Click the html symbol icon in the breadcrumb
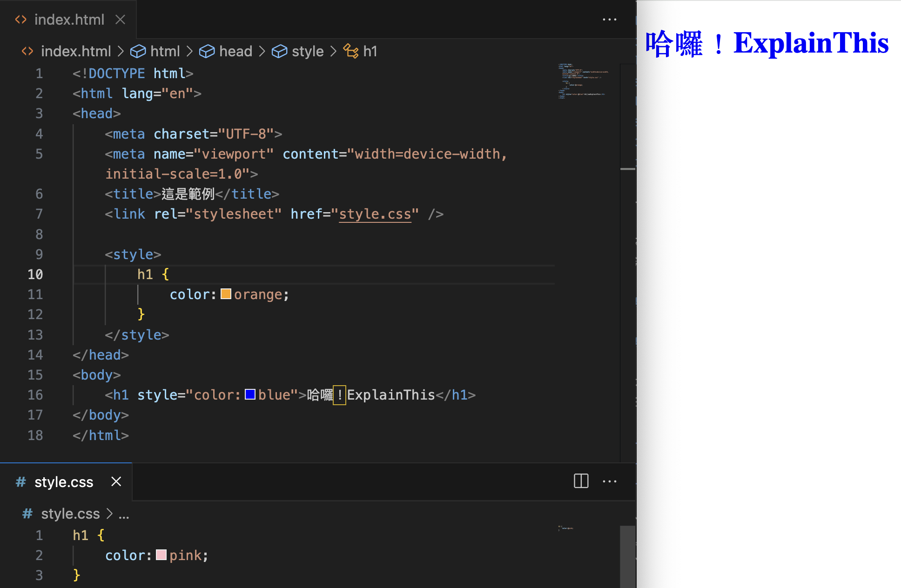 (x=138, y=51)
